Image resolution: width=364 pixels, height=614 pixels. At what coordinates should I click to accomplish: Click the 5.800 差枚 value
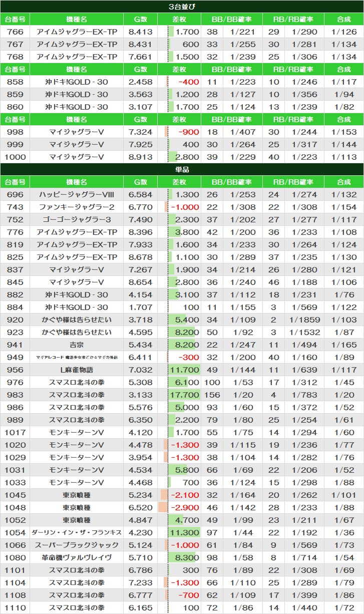click(x=188, y=470)
